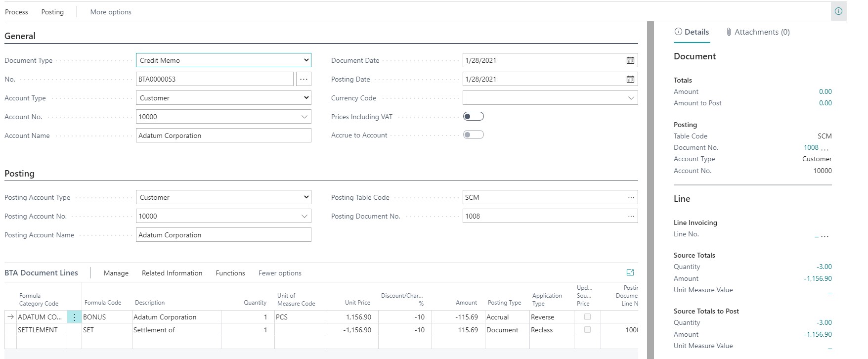
Task: Click Unit of Measure PCS cell
Action: coord(300,317)
